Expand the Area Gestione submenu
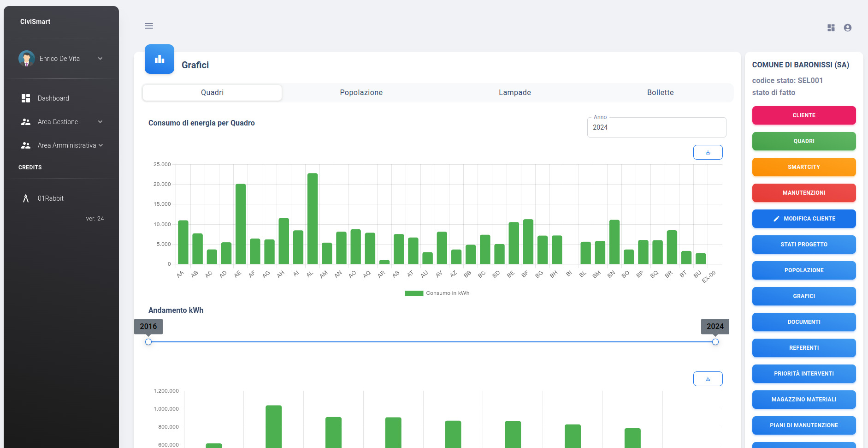 pyautogui.click(x=100, y=122)
